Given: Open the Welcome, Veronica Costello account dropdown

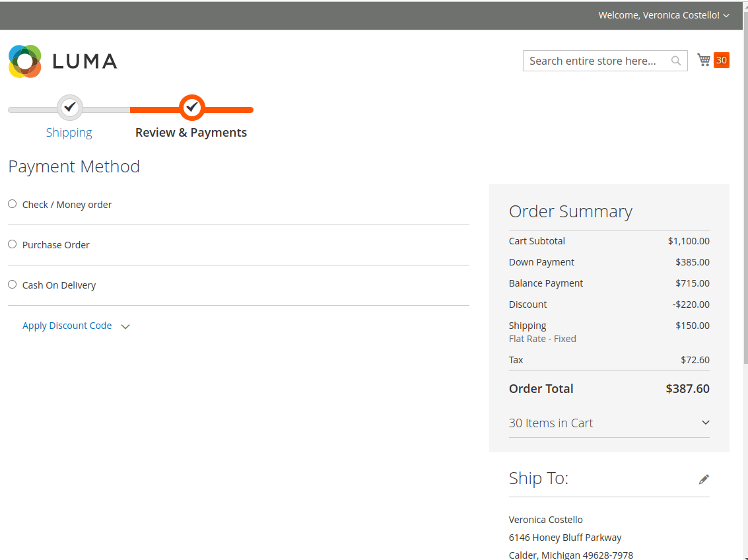Looking at the screenshot, I should click(663, 15).
